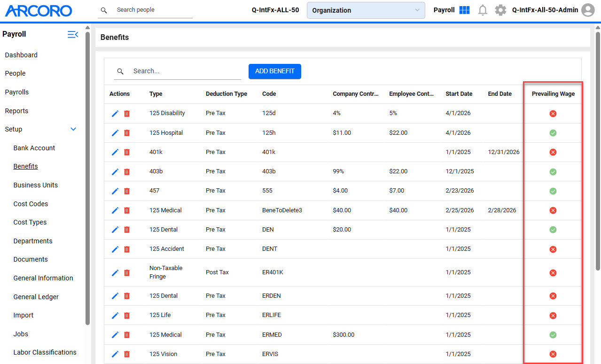Screen dimensions: 601x364
Task: Click the benefits Search field
Action: pyautogui.click(x=178, y=71)
